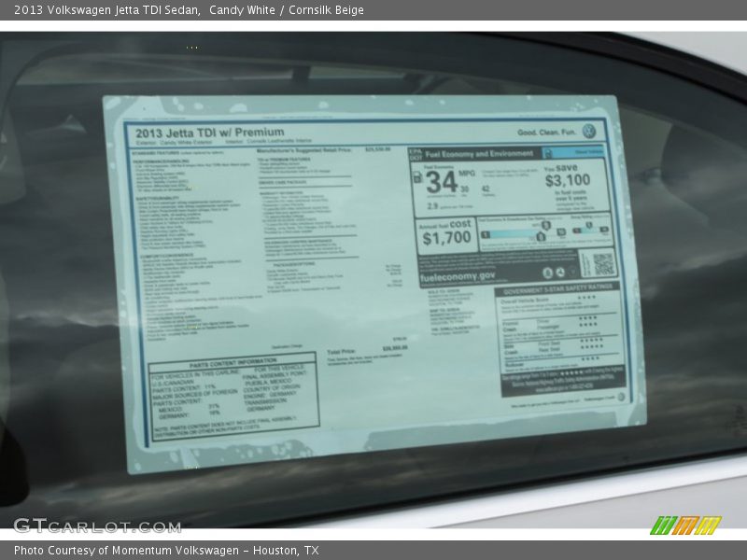Click the fueleconomy.gov link text
The width and height of the screenshot is (747, 560).
coord(458,277)
